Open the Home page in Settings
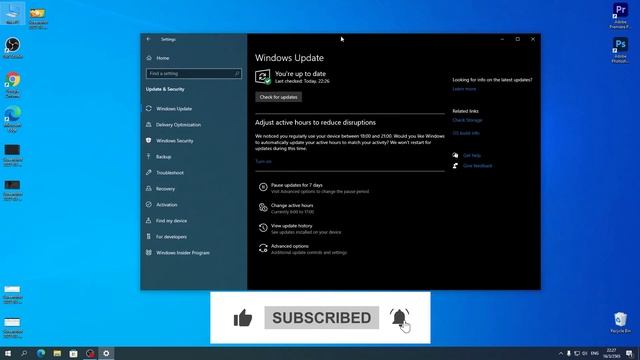 pyautogui.click(x=158, y=58)
